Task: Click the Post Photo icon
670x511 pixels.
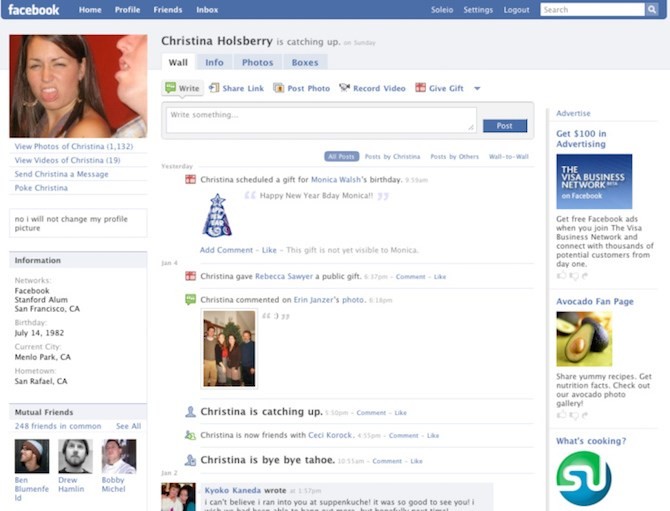Action: [279, 88]
